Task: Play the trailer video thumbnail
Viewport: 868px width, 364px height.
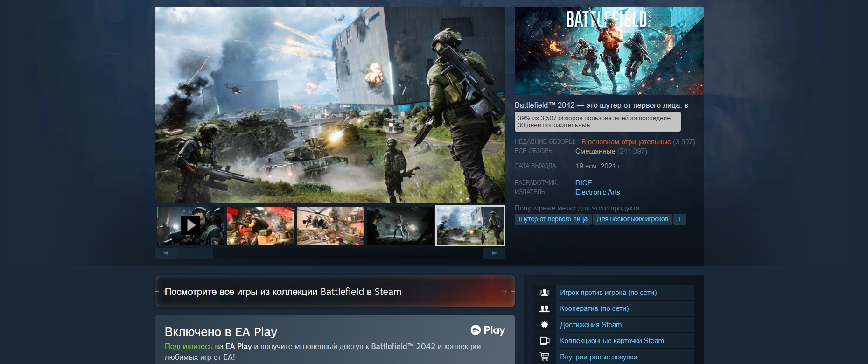Action: click(x=190, y=225)
